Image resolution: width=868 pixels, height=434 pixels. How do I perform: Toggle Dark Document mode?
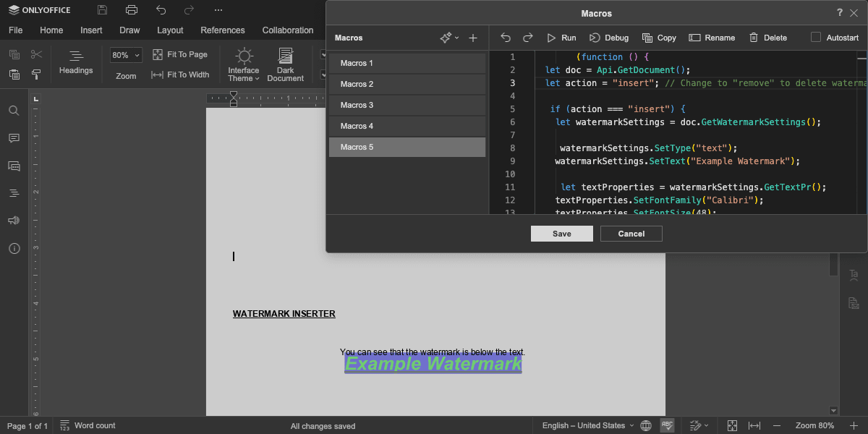point(286,65)
